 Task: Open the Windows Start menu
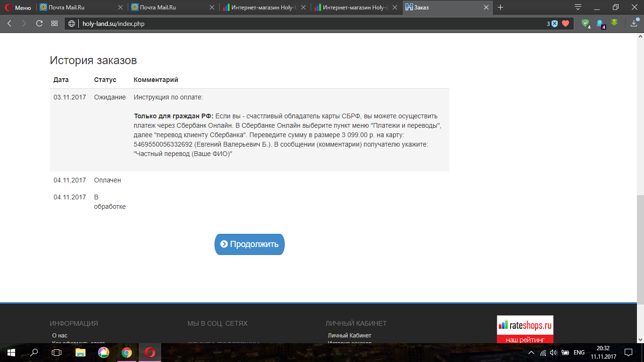pyautogui.click(x=11, y=353)
